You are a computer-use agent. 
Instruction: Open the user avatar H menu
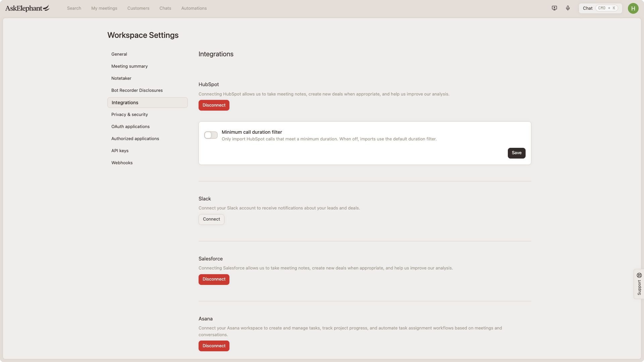[633, 8]
